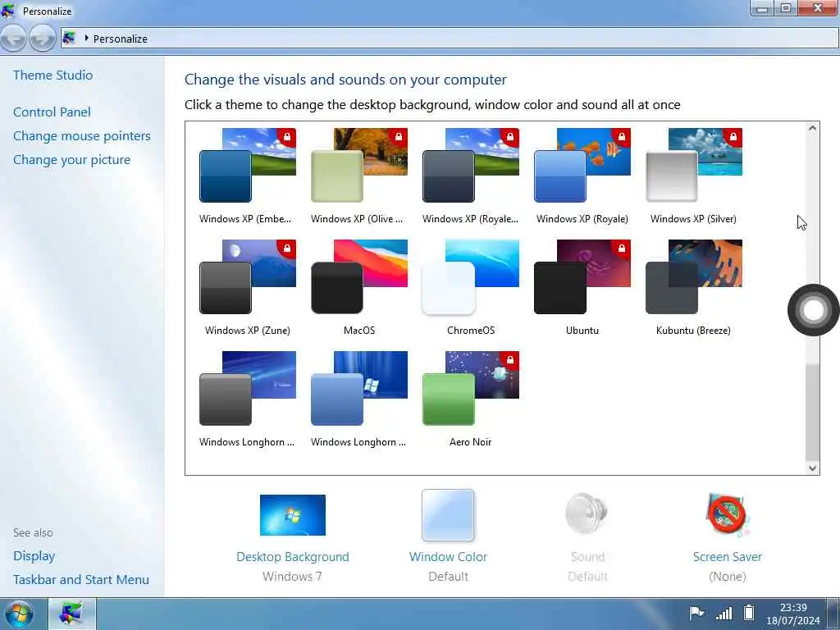Open the Screen Saver icon
This screenshot has width=840, height=630.
coord(728,515)
